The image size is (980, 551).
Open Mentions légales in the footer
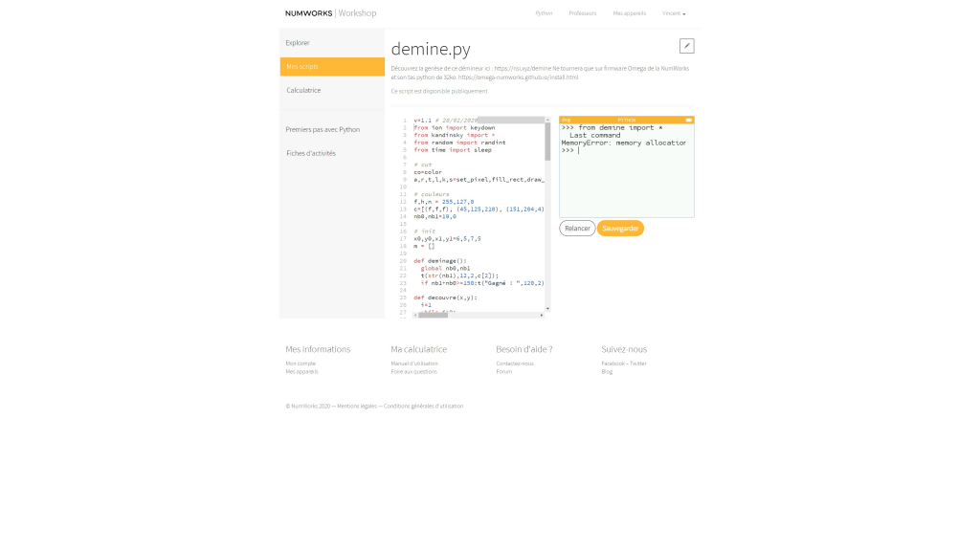tap(357, 406)
